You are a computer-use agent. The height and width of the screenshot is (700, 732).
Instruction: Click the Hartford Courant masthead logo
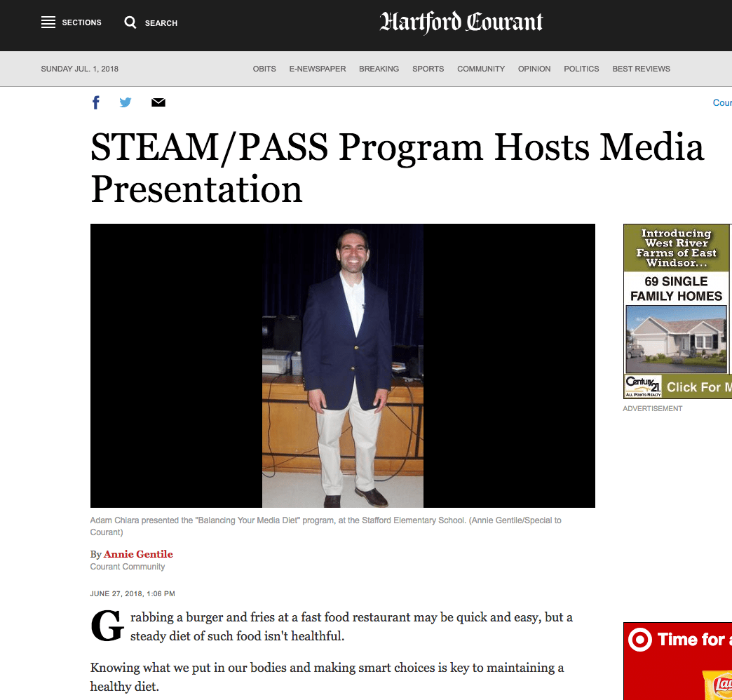coord(461,23)
